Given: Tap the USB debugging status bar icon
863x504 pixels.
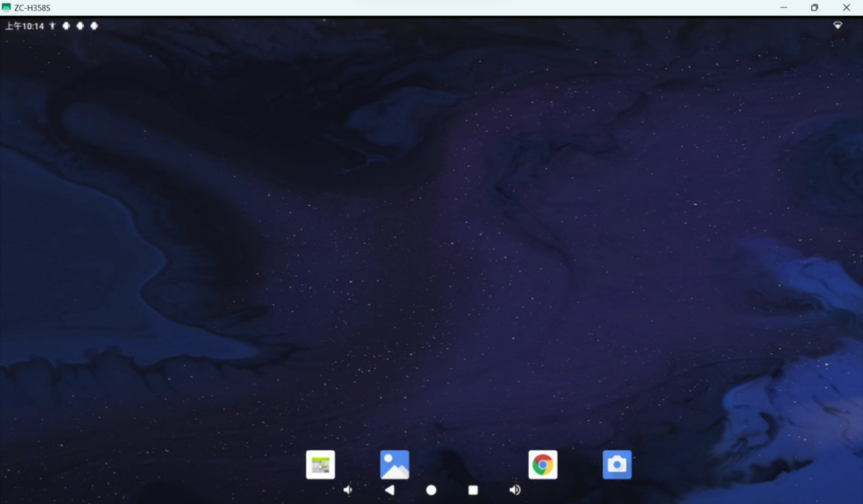Looking at the screenshot, I should click(52, 26).
